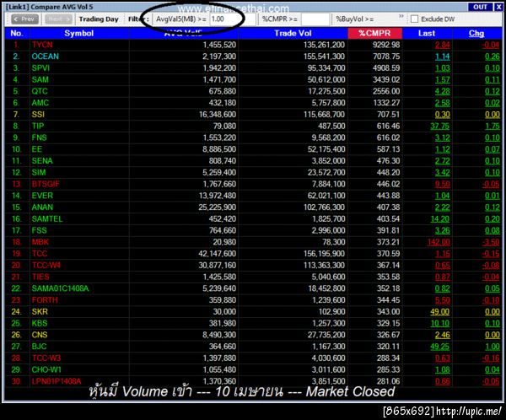The height and width of the screenshot is (420, 506).
Task: Select the CHO-W1 symbol
Action: click(46, 370)
